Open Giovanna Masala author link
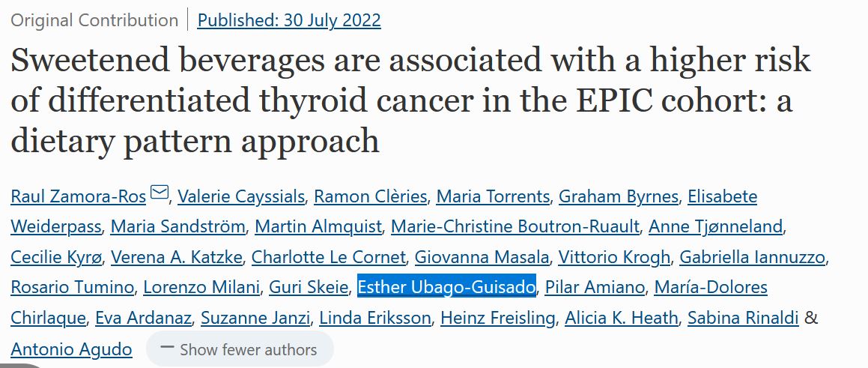Image resolution: width=868 pixels, height=368 pixels. pos(482,257)
